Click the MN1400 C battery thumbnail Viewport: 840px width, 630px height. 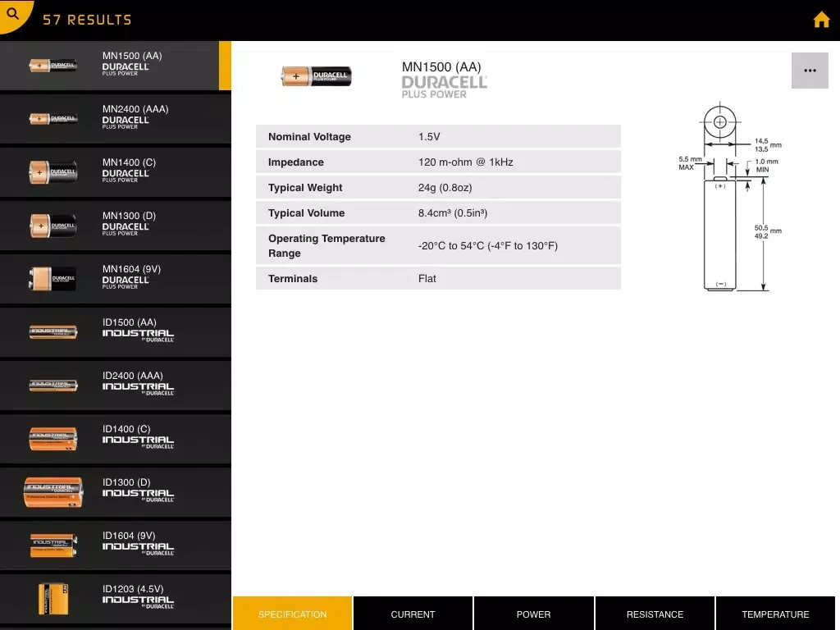[x=53, y=172]
